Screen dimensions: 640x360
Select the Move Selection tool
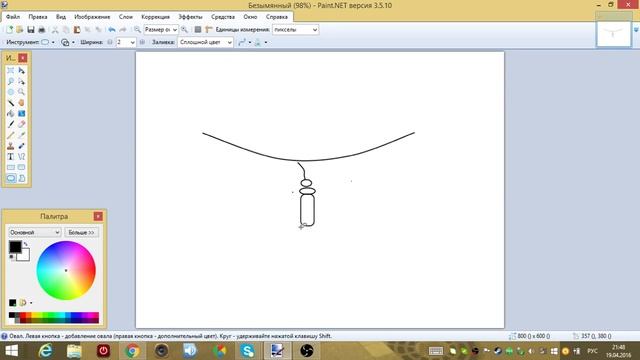coord(21,81)
